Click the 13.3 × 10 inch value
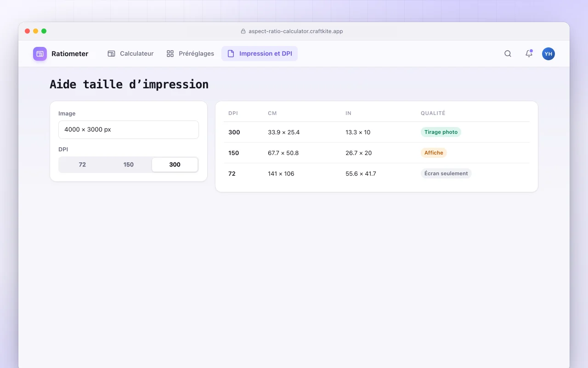588x368 pixels. [x=358, y=132]
